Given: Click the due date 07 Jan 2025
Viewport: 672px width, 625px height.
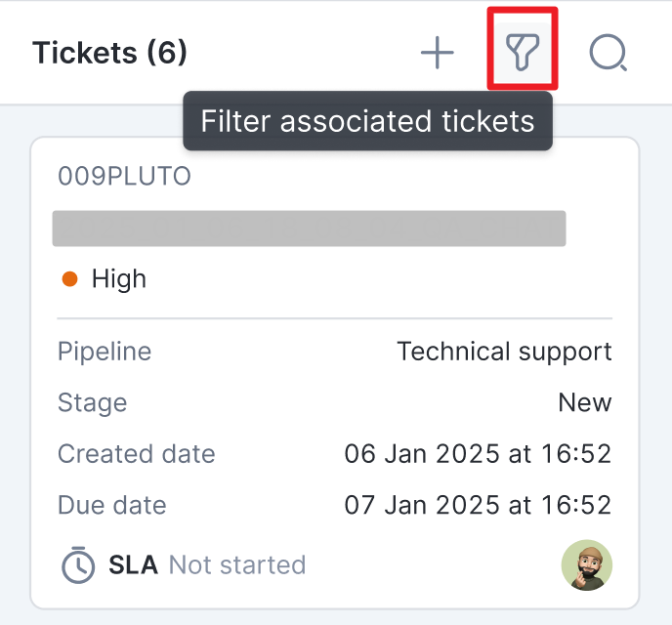Looking at the screenshot, I should (x=478, y=505).
